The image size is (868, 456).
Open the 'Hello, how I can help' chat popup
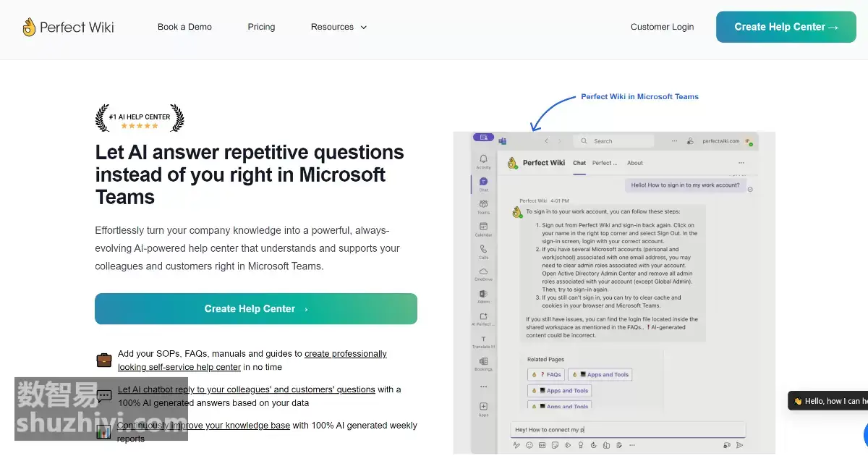828,401
